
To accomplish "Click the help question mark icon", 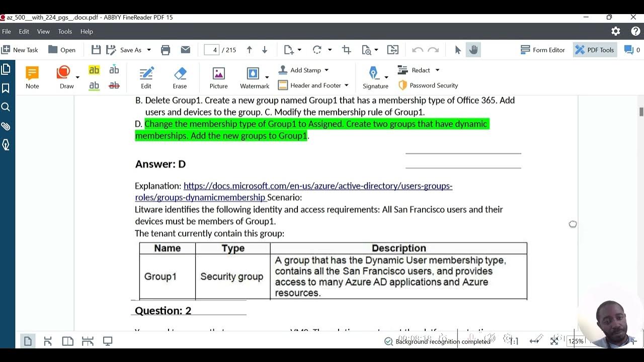I will (635, 31).
